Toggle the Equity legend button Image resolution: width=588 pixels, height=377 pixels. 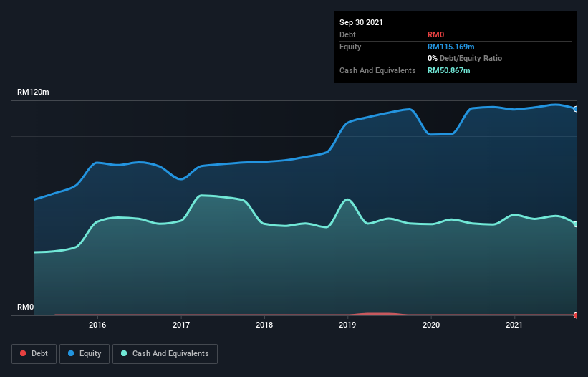click(85, 354)
